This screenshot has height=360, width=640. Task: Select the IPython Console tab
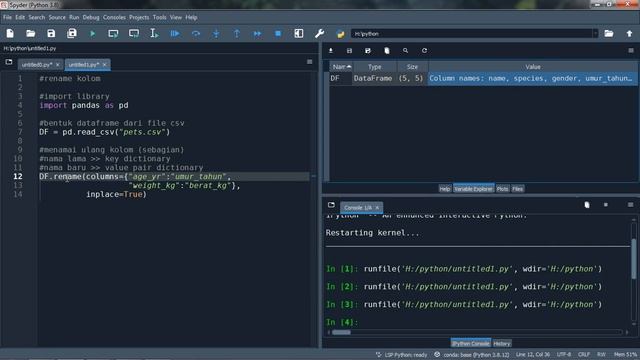(471, 343)
